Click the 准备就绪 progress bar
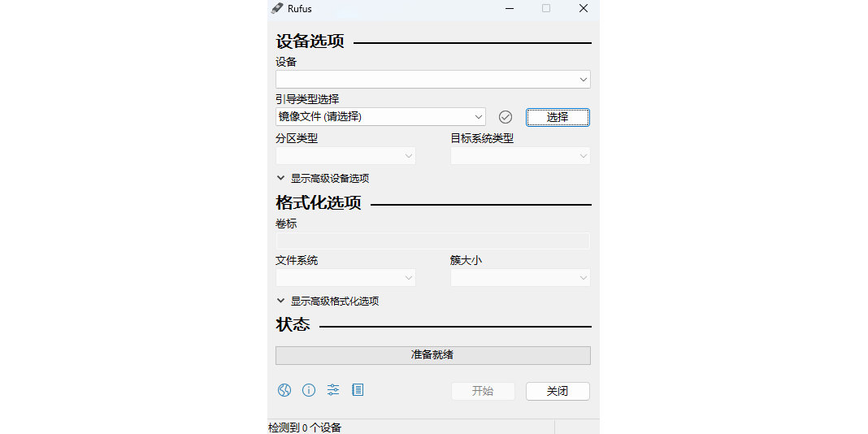This screenshot has width=868, height=434. [x=432, y=355]
